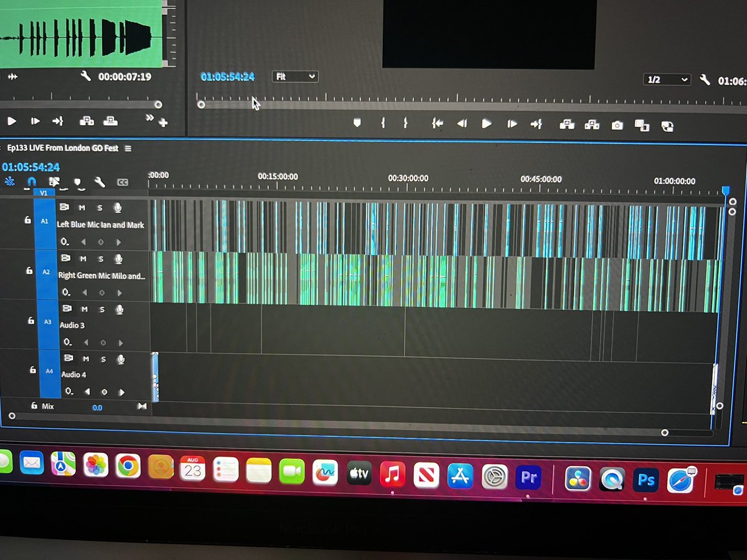Step forward one frame in Program Monitor
Image resolution: width=747 pixels, height=560 pixels.
pos(512,124)
